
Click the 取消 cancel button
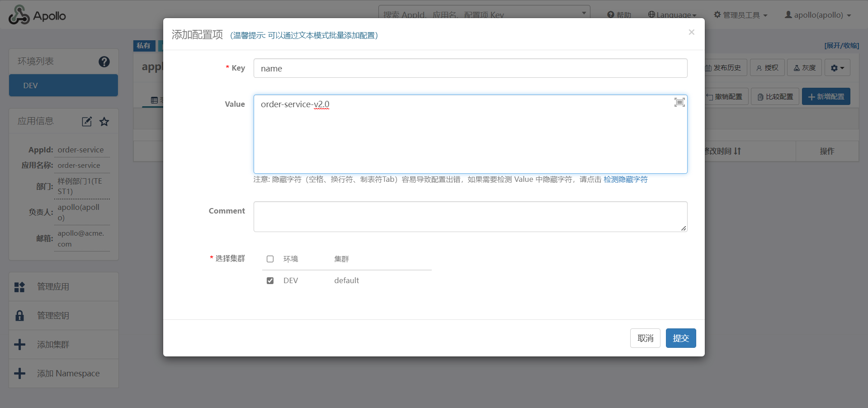coord(645,338)
